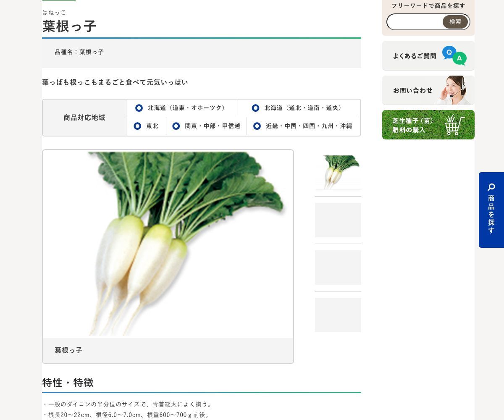Screen dimensions: 504x420
Task: Select the 東北 region marker
Action: [x=137, y=126]
